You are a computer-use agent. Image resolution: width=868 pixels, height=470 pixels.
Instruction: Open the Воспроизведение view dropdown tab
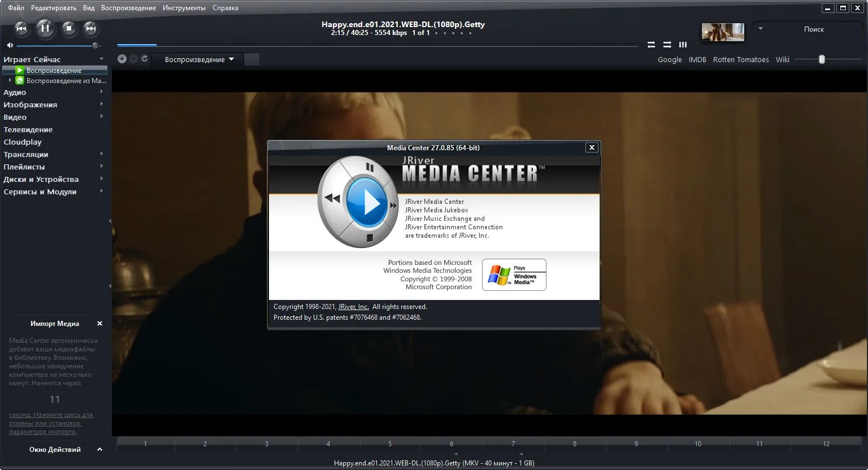pyautogui.click(x=199, y=59)
